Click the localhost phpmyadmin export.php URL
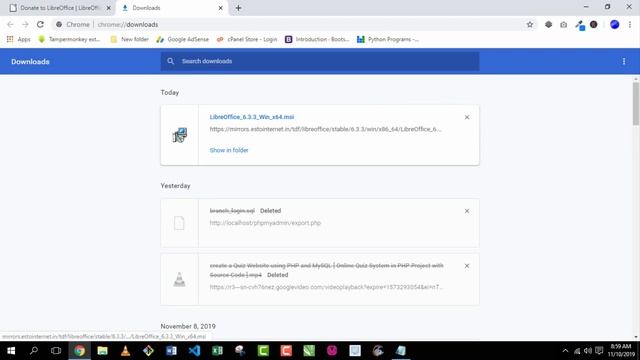Screen dimensions: 640x360 (265, 223)
